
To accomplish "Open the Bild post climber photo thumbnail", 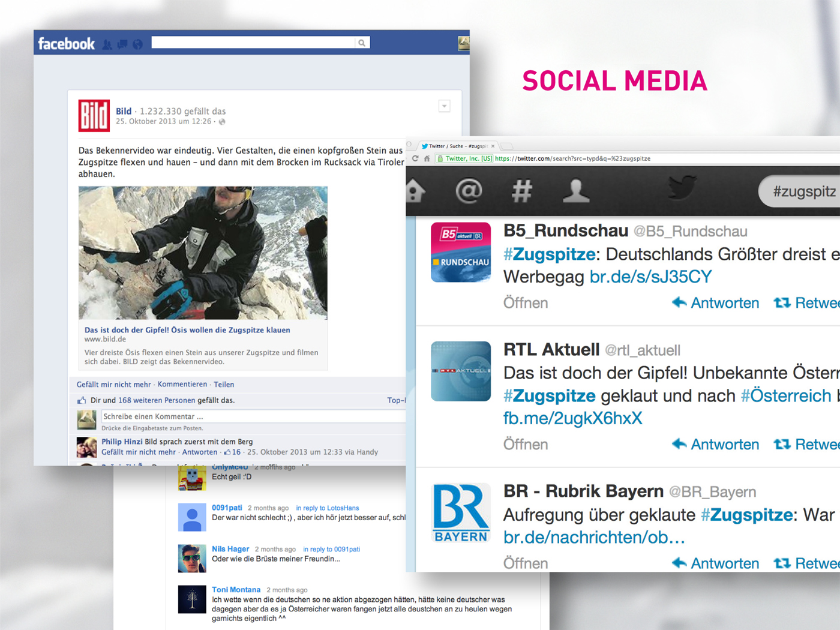I will tap(203, 253).
